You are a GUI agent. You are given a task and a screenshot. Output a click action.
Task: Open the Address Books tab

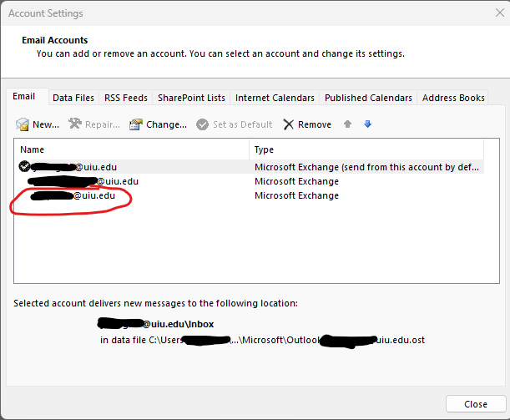(x=453, y=98)
